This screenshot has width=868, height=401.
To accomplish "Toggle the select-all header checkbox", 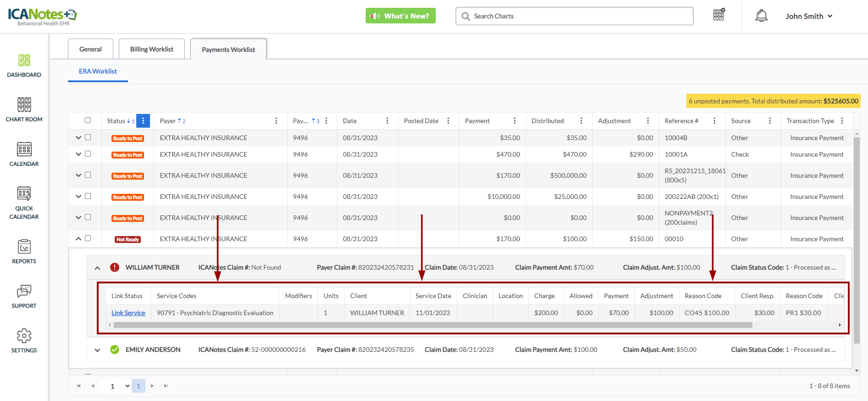I will 88,120.
